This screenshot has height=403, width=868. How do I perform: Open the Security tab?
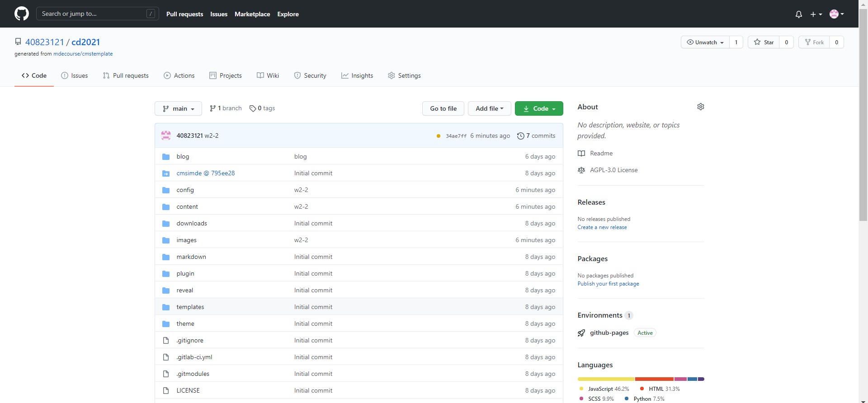coord(310,75)
